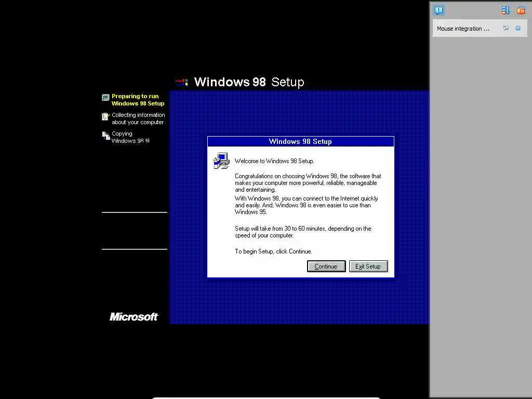
Task: Click the keep finished progresses icon
Action: click(x=505, y=10)
